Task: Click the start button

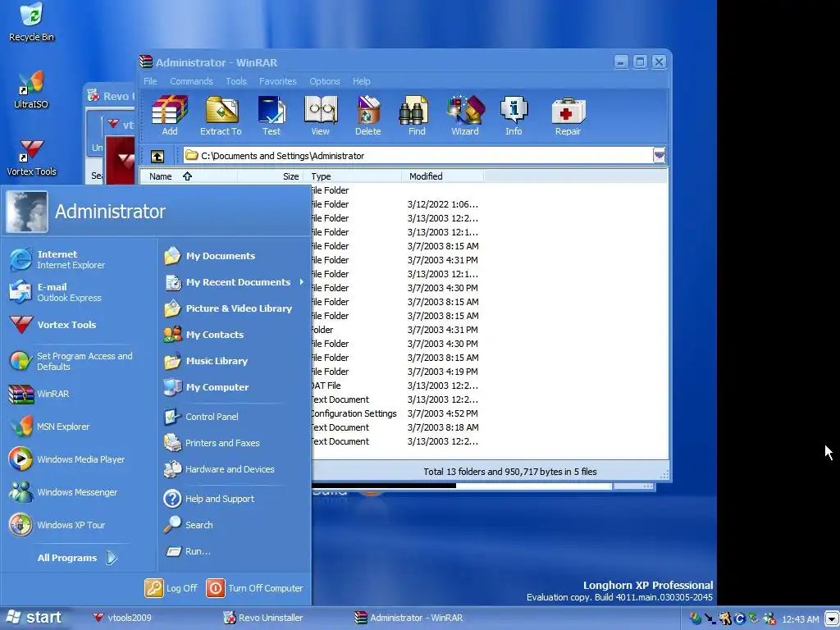Action: pos(34,618)
